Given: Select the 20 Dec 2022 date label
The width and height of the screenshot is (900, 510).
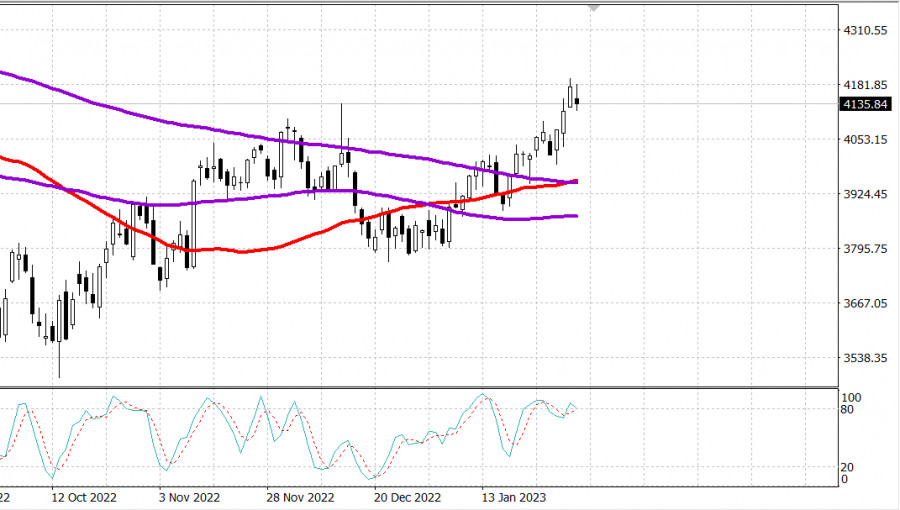Looking at the screenshot, I should coord(407,497).
